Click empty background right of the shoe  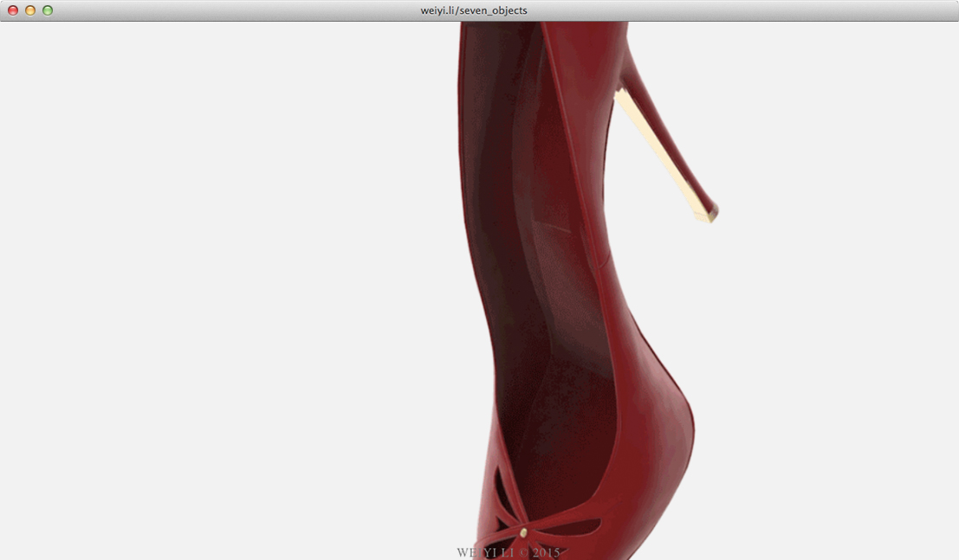(823, 346)
